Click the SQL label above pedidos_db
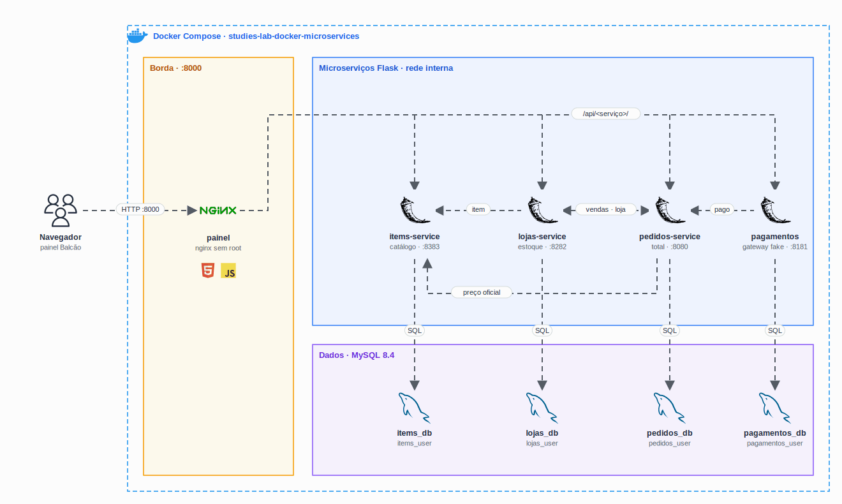Screen dimensions: 842x504 pyautogui.click(x=670, y=330)
